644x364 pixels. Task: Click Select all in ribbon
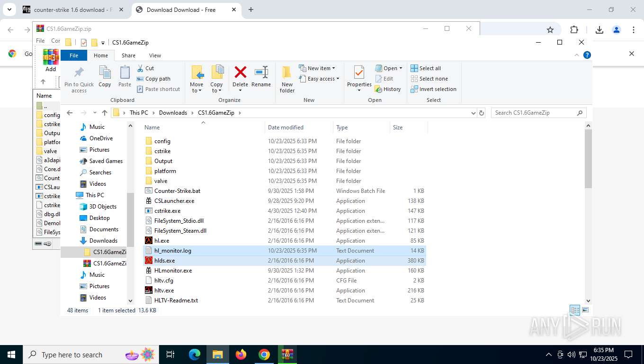tap(426, 68)
